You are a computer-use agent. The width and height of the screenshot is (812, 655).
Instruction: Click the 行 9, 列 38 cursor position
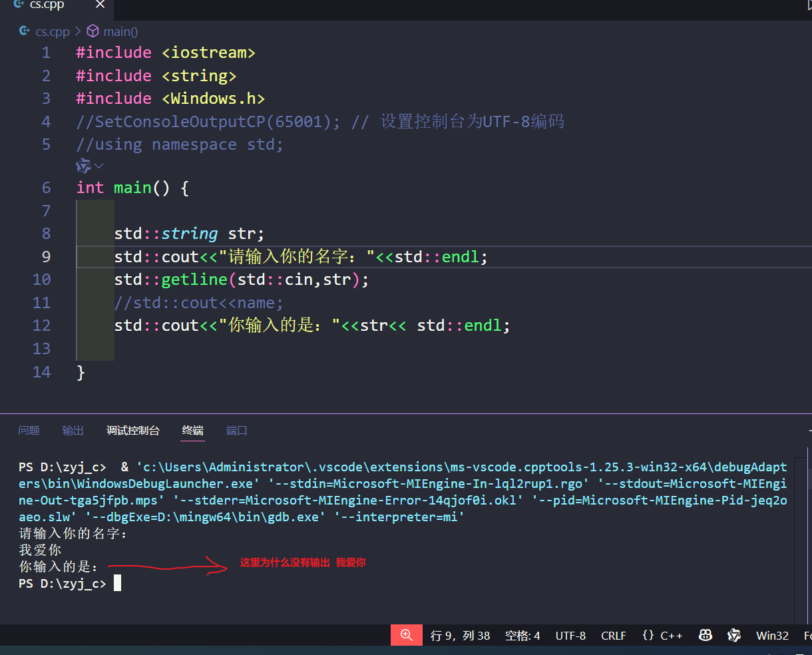[460, 636]
